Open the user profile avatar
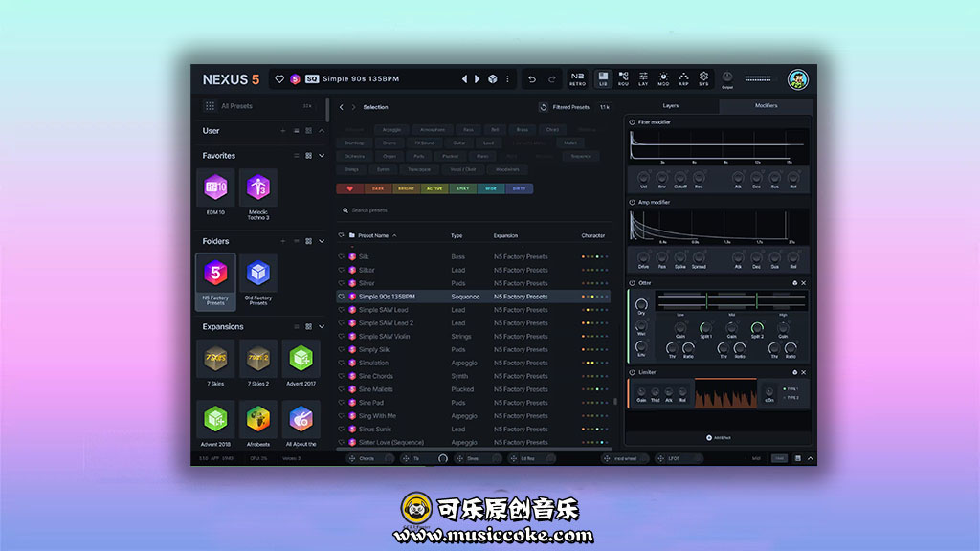Image resolution: width=980 pixels, height=551 pixels. click(x=797, y=79)
